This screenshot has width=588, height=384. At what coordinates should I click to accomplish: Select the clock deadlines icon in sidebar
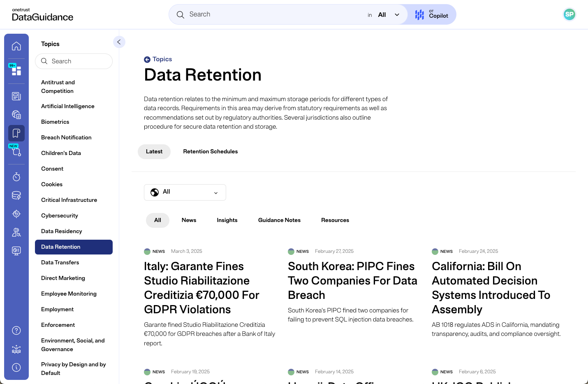pos(16,177)
